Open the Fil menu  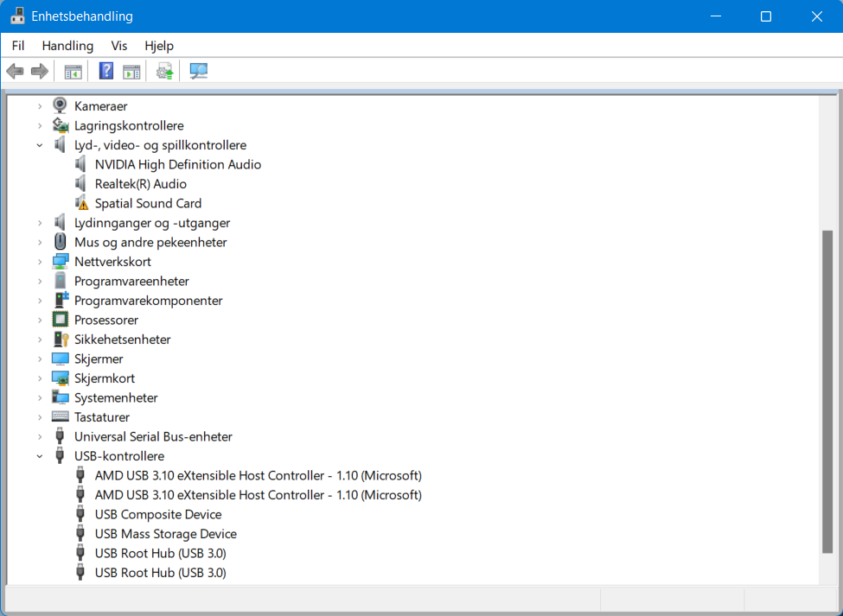[x=18, y=45]
